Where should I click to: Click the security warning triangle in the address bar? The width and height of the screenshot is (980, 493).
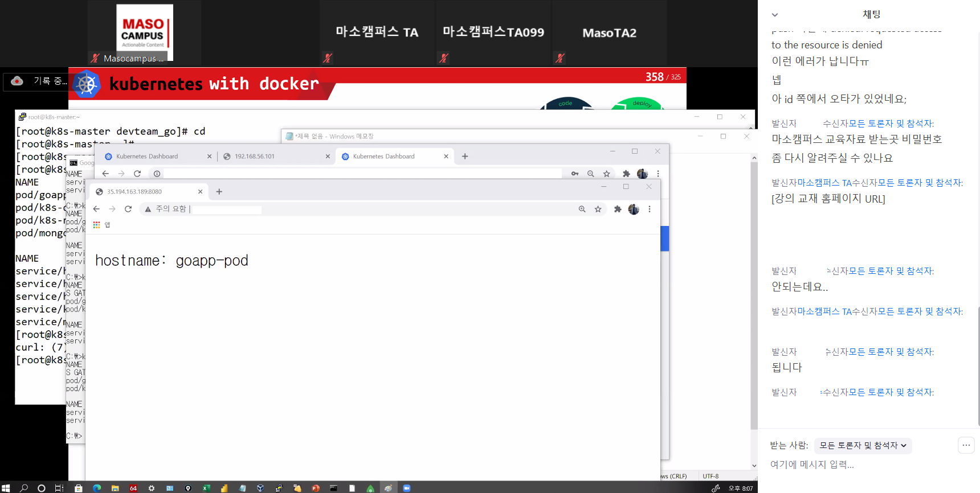point(148,209)
